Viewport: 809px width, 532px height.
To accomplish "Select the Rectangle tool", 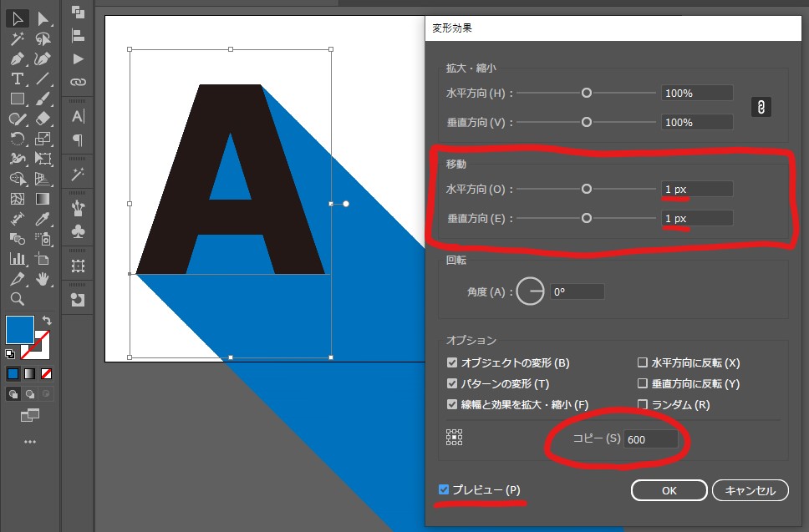I will tap(17, 99).
